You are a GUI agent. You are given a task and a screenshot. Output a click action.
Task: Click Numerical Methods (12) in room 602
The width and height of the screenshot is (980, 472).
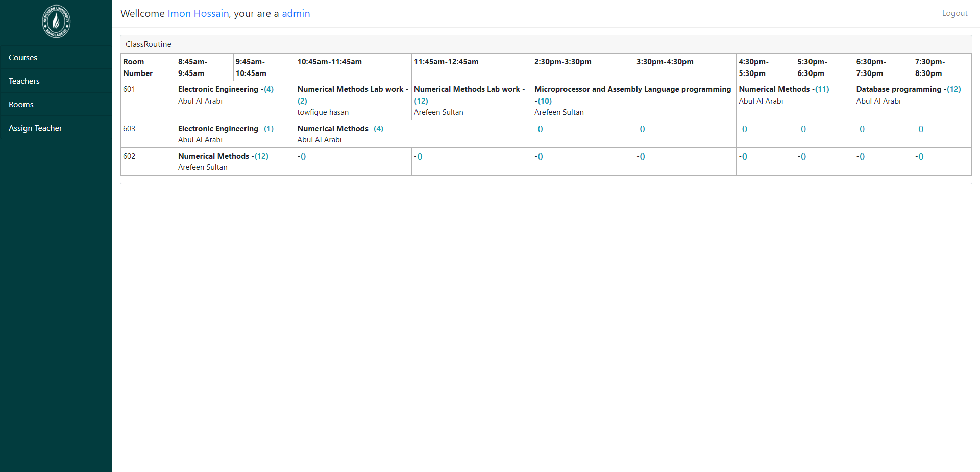(x=261, y=156)
